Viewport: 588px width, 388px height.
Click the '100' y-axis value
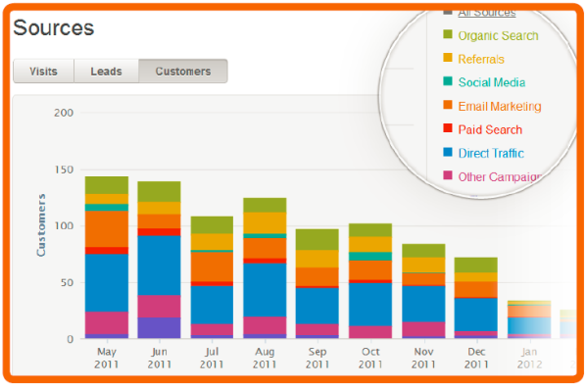(x=64, y=226)
